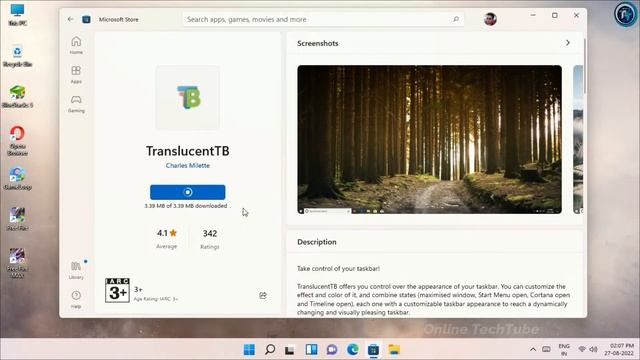Screen dimensions: 640x360
Task: Open the taskbar clock and date
Action: pyautogui.click(x=620, y=349)
